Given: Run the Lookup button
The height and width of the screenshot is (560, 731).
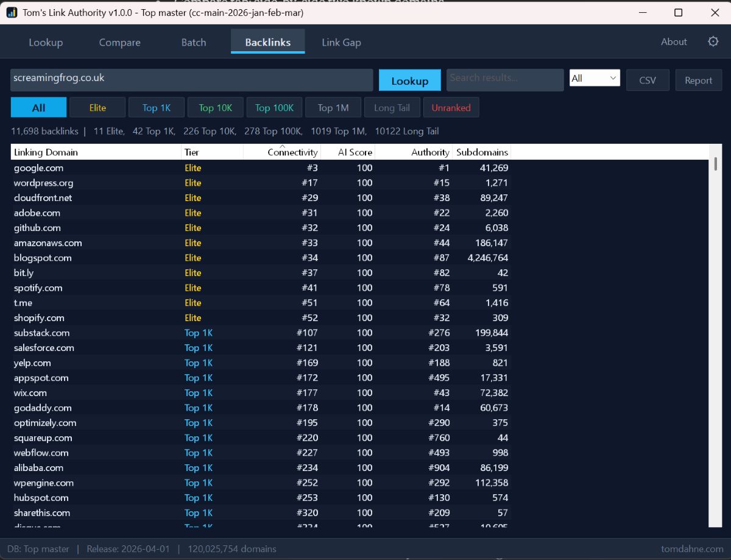Looking at the screenshot, I should 409,79.
